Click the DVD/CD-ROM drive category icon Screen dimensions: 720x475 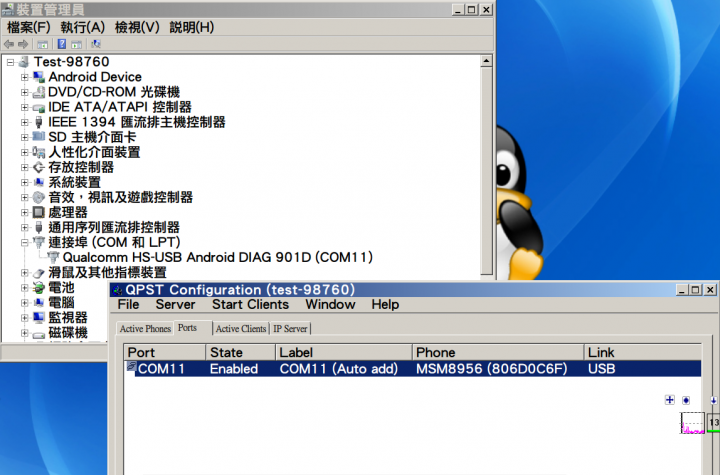(39, 92)
